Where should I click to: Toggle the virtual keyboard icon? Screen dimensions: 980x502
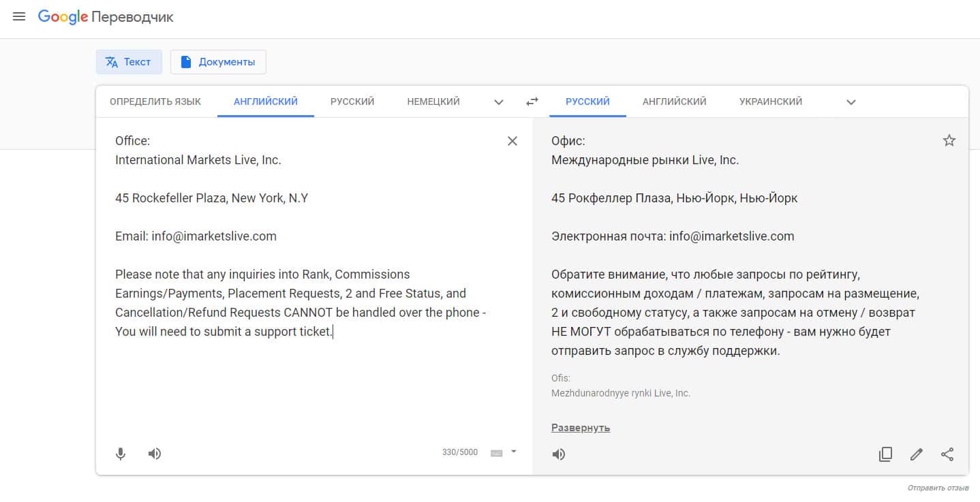click(497, 453)
